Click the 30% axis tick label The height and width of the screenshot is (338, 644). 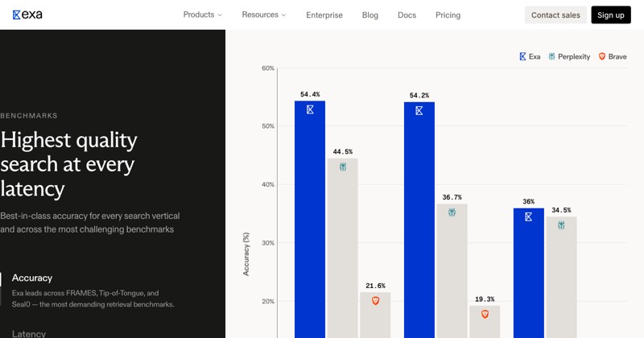tap(268, 243)
